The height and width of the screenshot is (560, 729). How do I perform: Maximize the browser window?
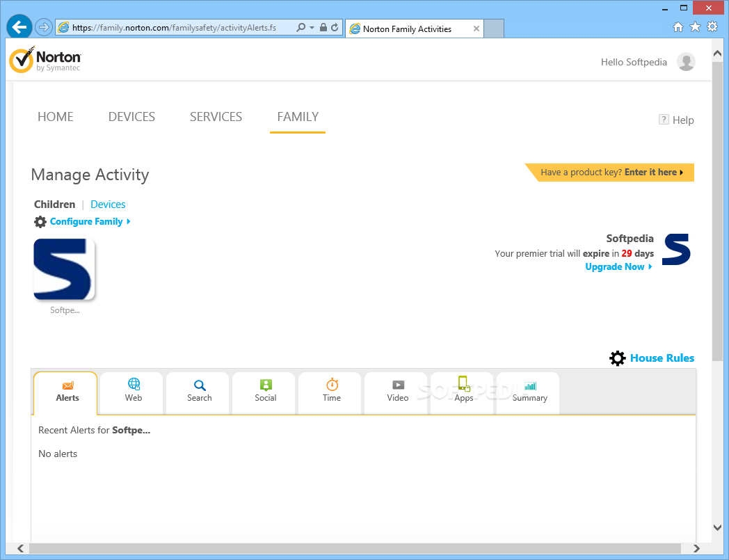[x=683, y=8]
